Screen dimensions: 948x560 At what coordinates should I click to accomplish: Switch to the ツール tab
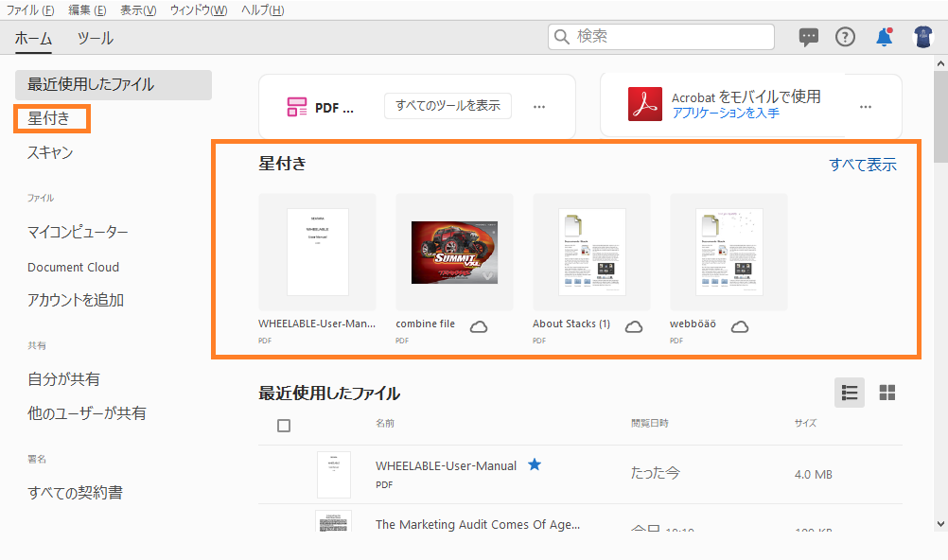[x=95, y=39]
